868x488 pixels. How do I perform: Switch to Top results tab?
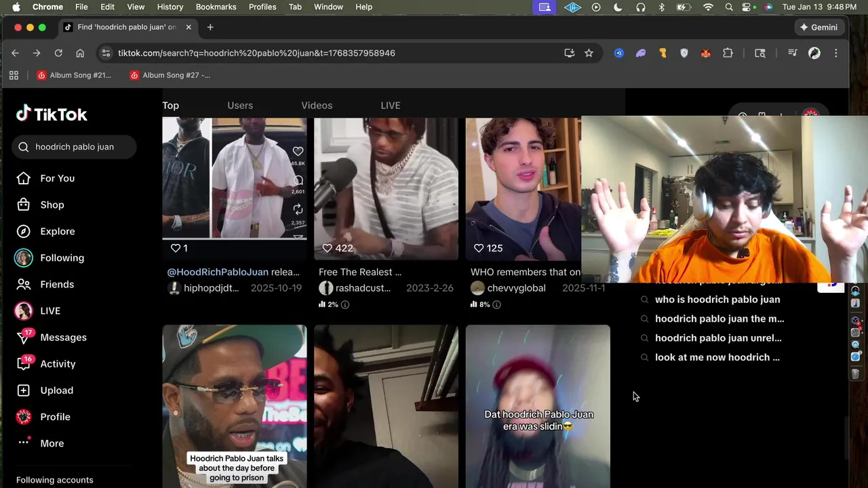click(x=171, y=105)
